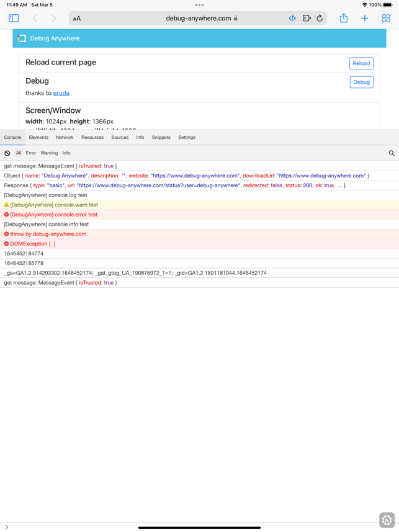Focus the console prompt chevron
This screenshot has height=532, width=399.
6,527
